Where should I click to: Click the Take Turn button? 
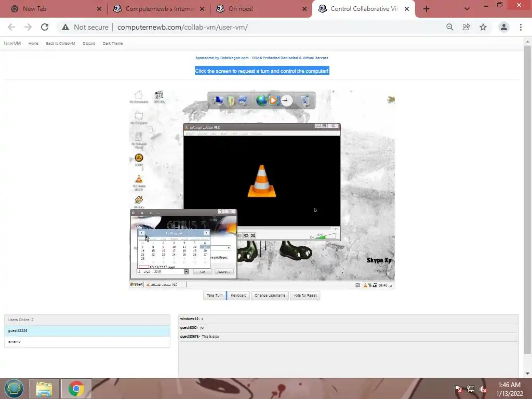[215, 296]
